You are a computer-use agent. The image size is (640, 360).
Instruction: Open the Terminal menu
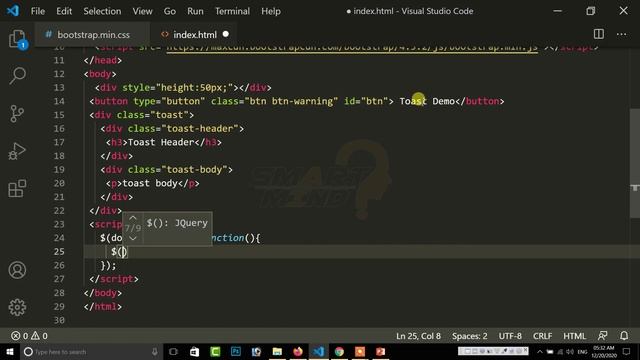point(232,11)
